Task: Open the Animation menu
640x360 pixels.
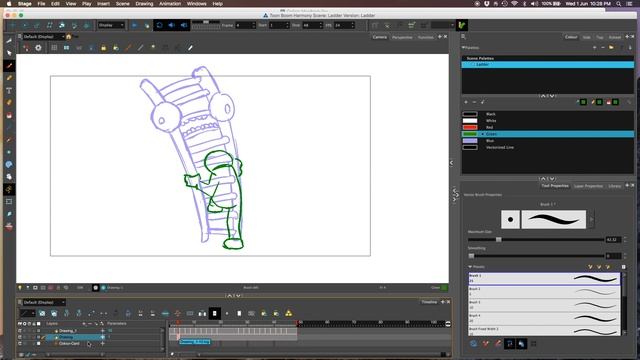Action: click(x=170, y=4)
